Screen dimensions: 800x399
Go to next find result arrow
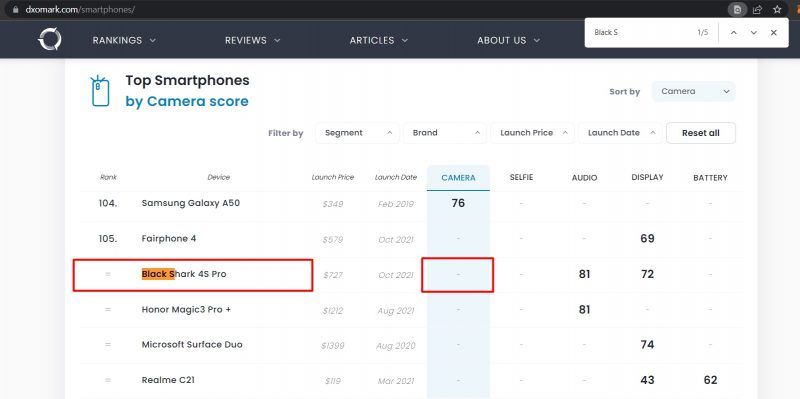click(754, 33)
